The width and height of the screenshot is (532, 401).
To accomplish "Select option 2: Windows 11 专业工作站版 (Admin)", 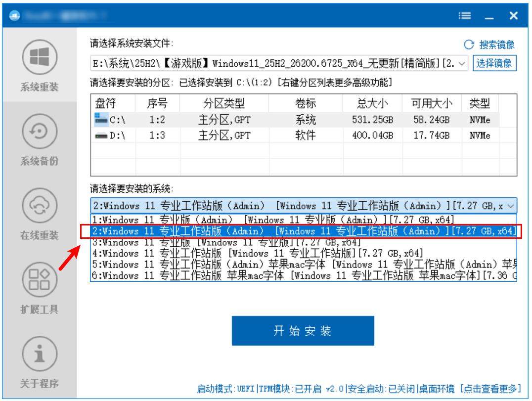I will tap(303, 231).
